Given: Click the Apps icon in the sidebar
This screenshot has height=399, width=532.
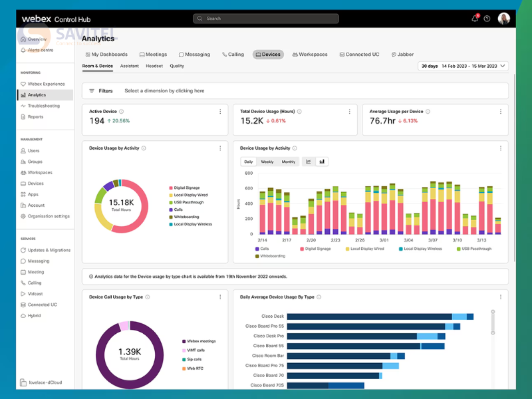Looking at the screenshot, I should [x=23, y=194].
